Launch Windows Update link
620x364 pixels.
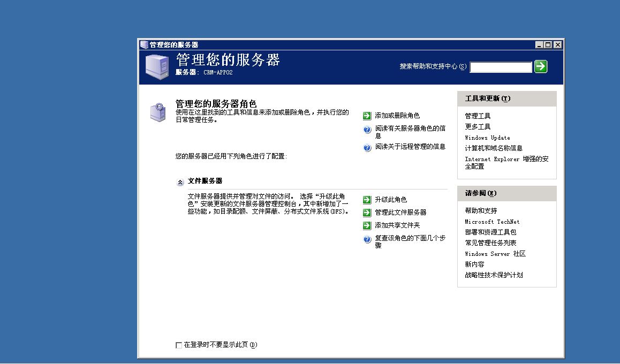pyautogui.click(x=488, y=138)
